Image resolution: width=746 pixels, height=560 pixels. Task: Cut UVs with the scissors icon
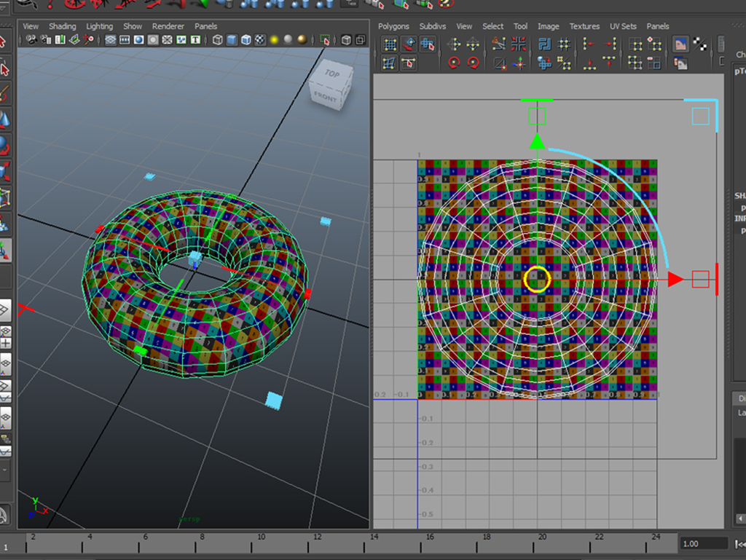point(499,45)
